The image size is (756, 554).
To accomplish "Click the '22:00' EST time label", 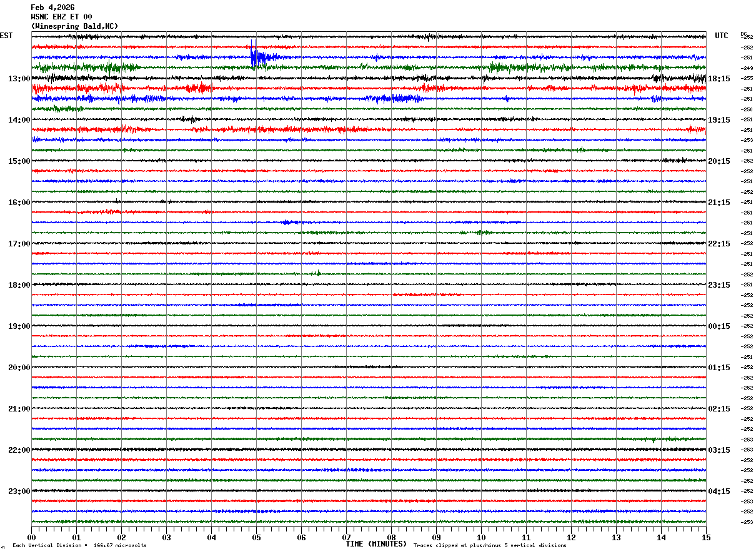I will [19, 450].
